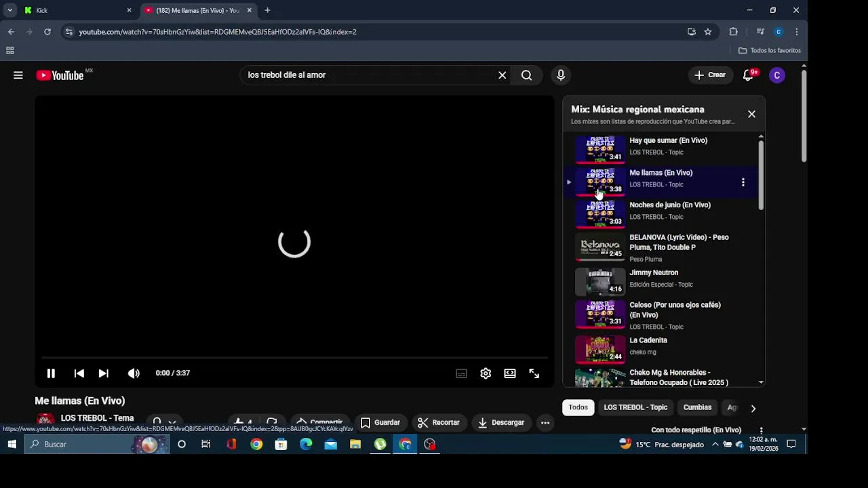Open more actions three-dot menu below video
Screen dimensions: 868x488
click(x=545, y=422)
